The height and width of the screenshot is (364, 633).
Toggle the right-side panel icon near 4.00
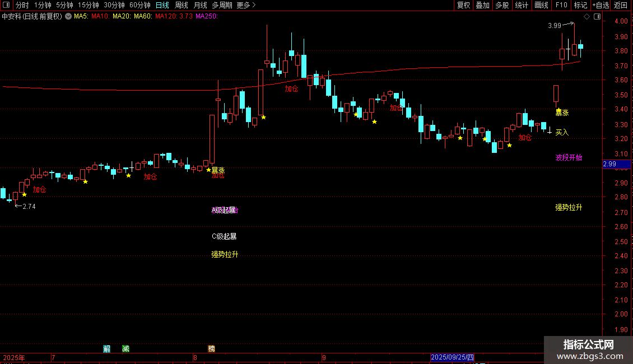pos(597,17)
